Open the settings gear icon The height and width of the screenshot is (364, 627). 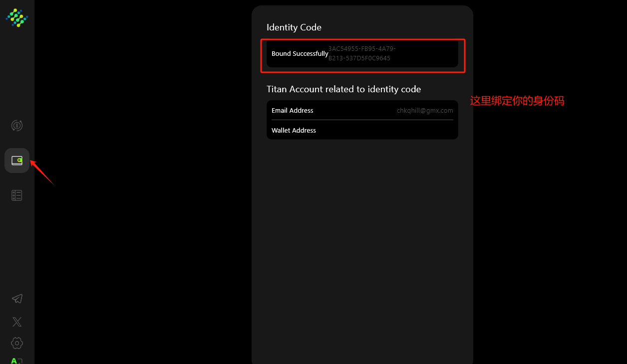coord(17,343)
